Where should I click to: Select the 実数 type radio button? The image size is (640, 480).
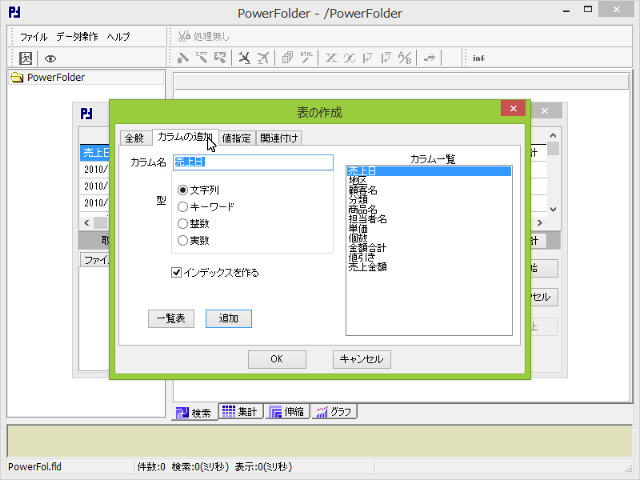coord(193,240)
